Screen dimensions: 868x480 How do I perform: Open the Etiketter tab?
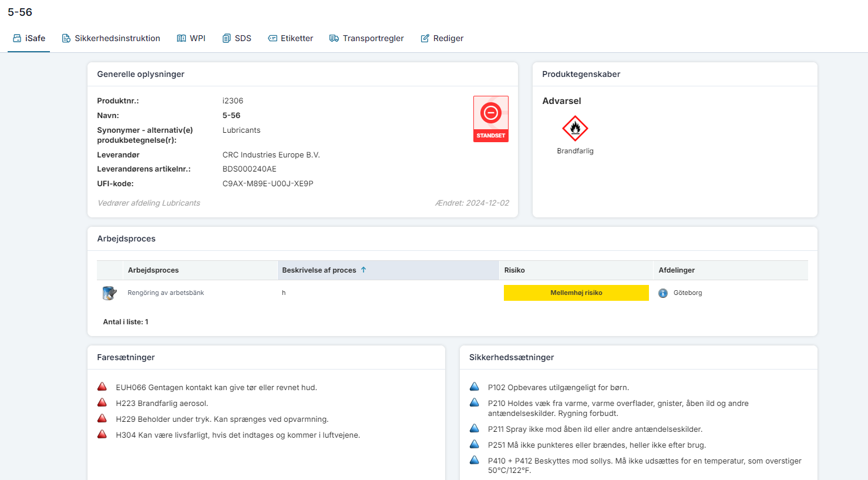pyautogui.click(x=291, y=38)
